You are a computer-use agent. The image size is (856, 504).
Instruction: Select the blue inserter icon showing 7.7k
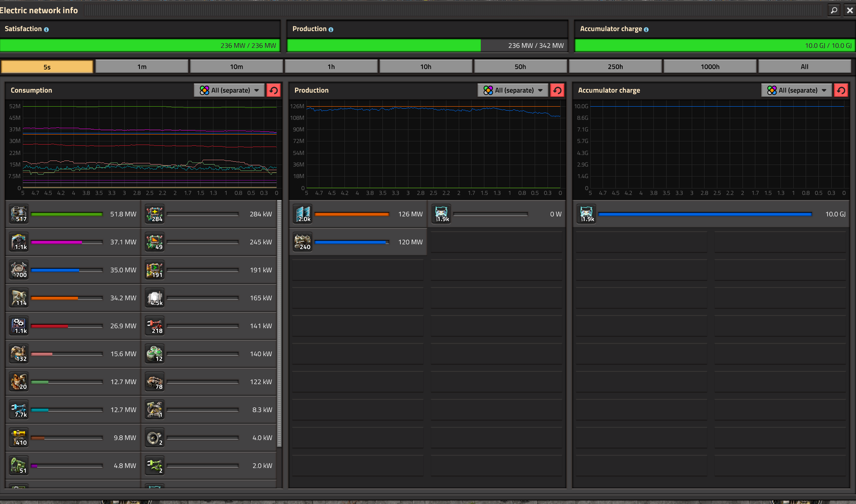point(19,410)
